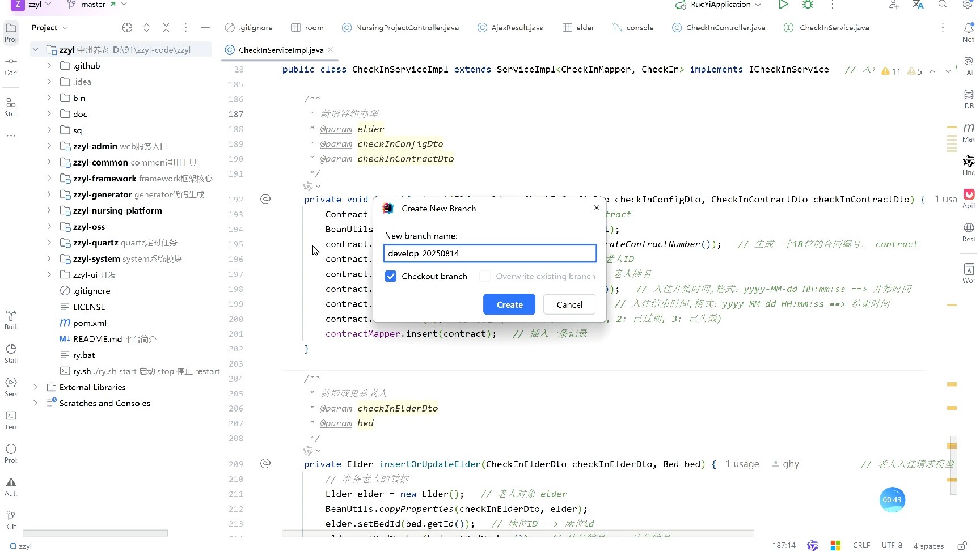Image resolution: width=980 pixels, height=551 pixels.
Task: Expand the .github folder
Action: 49,66
